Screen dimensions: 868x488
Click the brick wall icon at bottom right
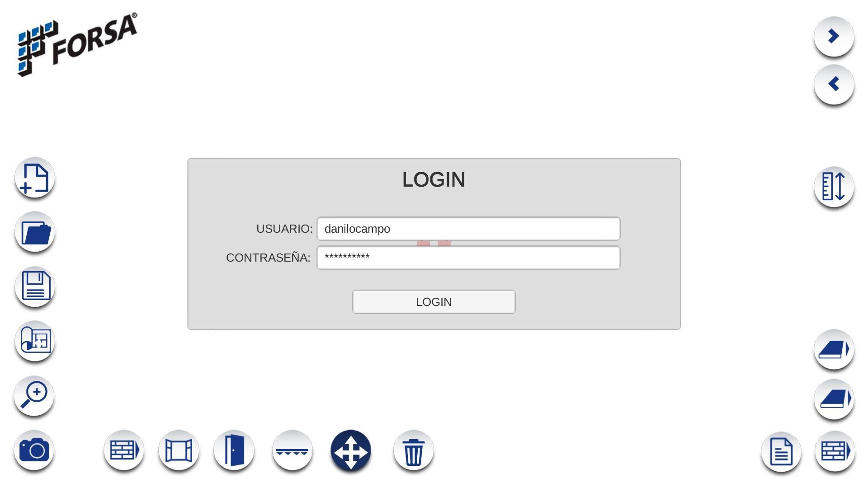click(x=835, y=451)
